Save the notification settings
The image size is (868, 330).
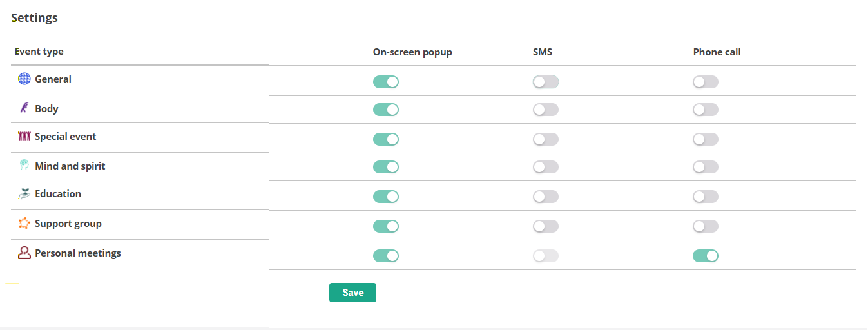click(352, 293)
